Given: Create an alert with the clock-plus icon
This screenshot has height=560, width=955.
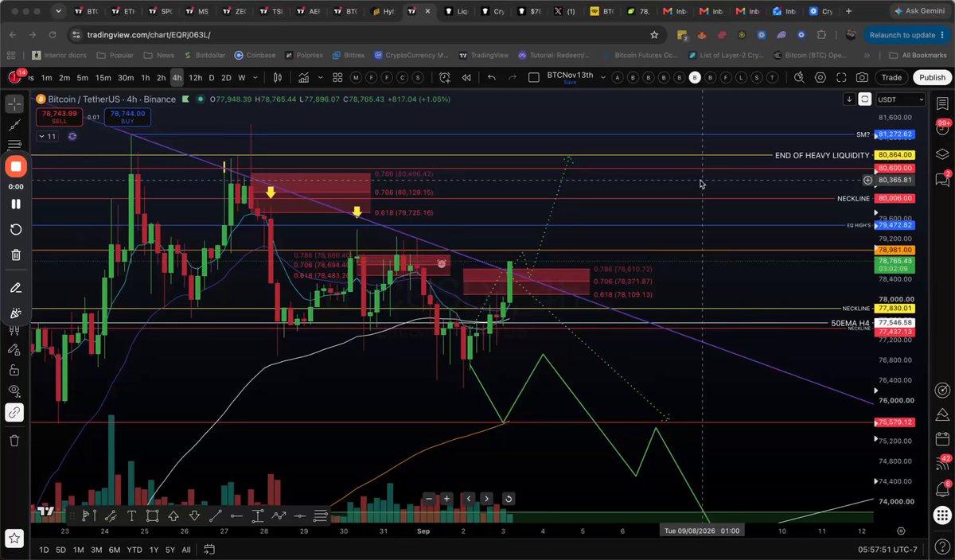Looking at the screenshot, I should point(444,77).
